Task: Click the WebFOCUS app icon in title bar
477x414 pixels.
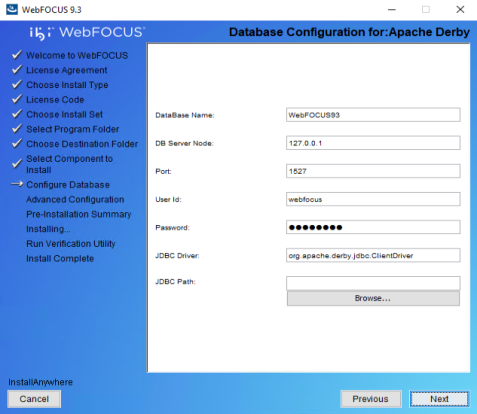Action: click(12, 9)
